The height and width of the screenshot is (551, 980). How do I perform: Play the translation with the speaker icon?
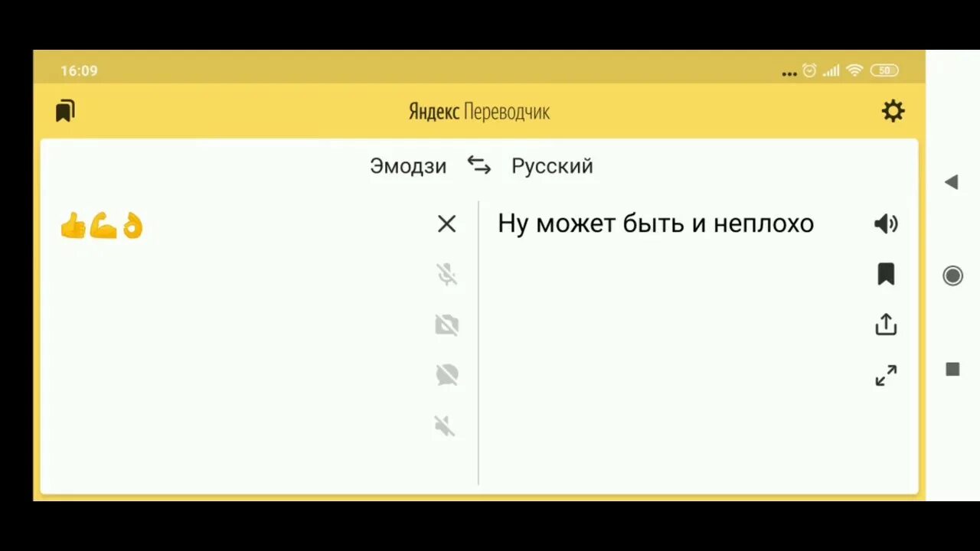886,223
